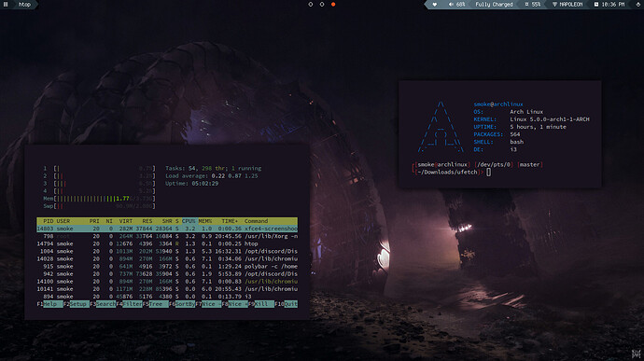This screenshot has width=644, height=361.
Task: Sort by the USER column header
Action: pyautogui.click(x=63, y=221)
